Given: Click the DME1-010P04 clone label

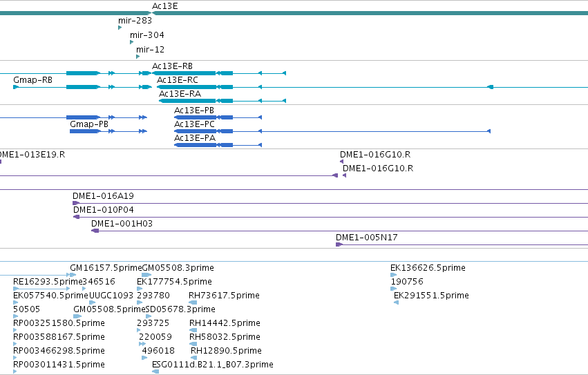Looking at the screenshot, I should click(103, 210).
